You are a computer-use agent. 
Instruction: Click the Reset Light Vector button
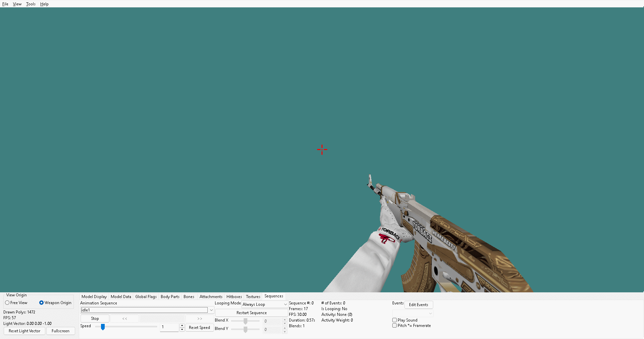coord(24,331)
